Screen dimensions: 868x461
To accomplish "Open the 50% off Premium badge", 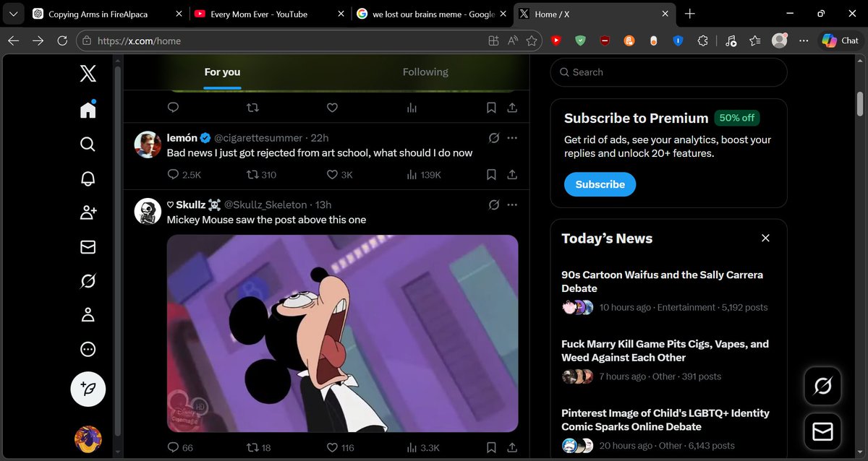I will (737, 118).
